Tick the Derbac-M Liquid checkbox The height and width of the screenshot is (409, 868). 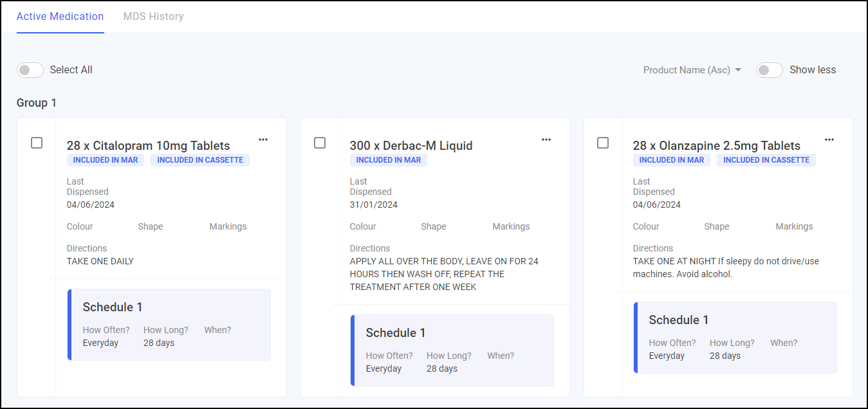pos(320,143)
